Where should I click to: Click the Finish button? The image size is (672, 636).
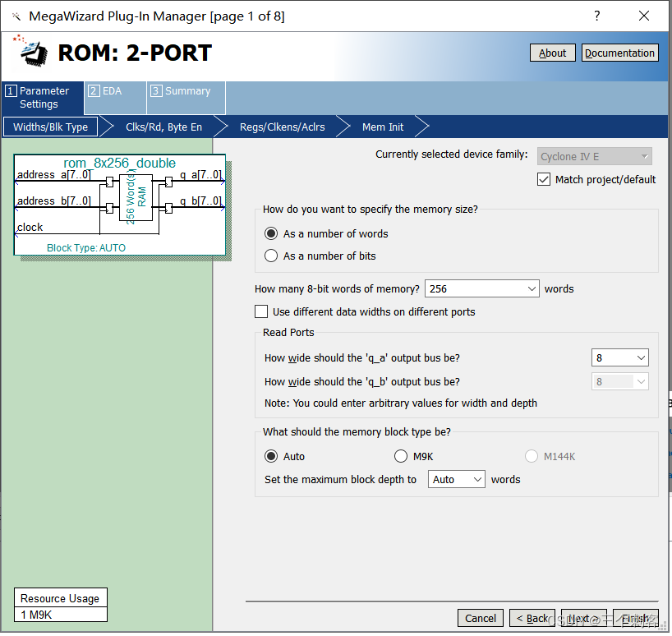pyautogui.click(x=636, y=618)
